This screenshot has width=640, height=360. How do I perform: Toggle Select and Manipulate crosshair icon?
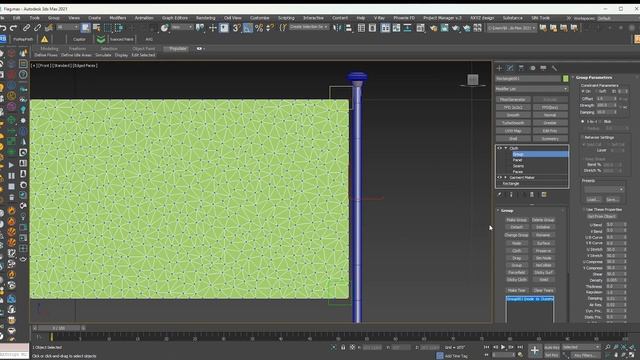point(213,28)
